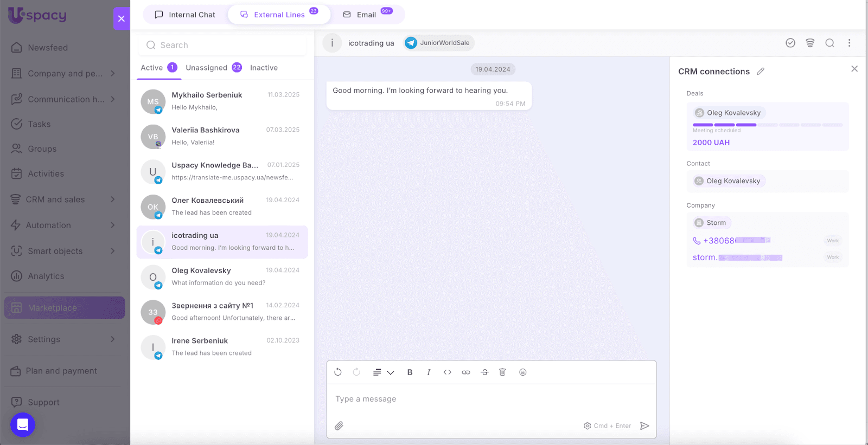Click the Storm company chip
Viewport: 868px width, 445px height.
[x=712, y=223]
